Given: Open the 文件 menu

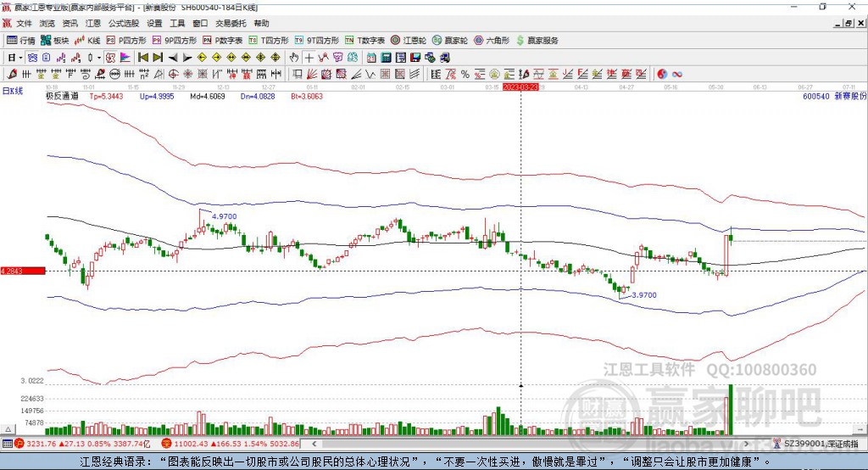Looking at the screenshot, I should click(24, 23).
